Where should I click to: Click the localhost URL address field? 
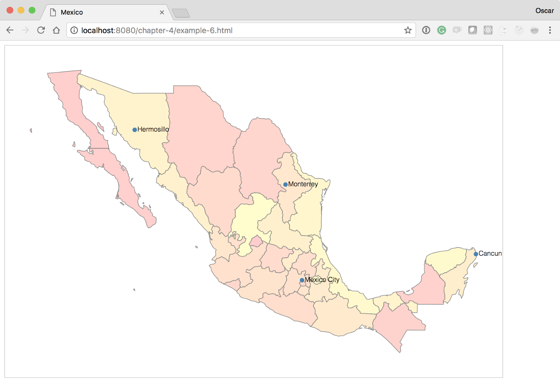[x=241, y=30]
